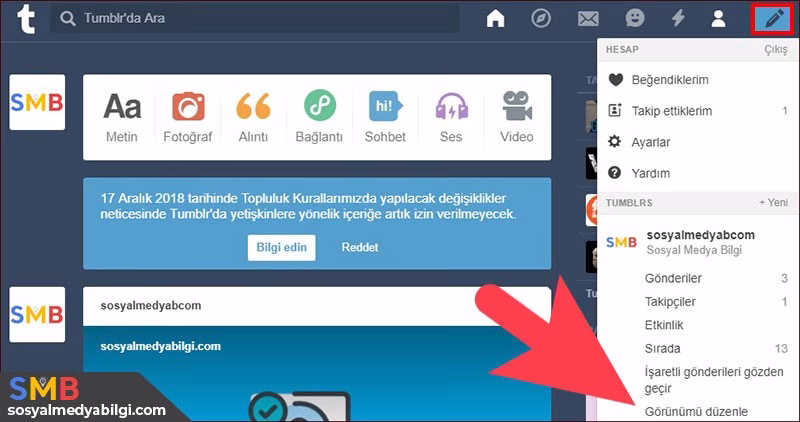This screenshot has width=800, height=422.
Task: Create a Bağlantı link post
Action: pos(319,117)
